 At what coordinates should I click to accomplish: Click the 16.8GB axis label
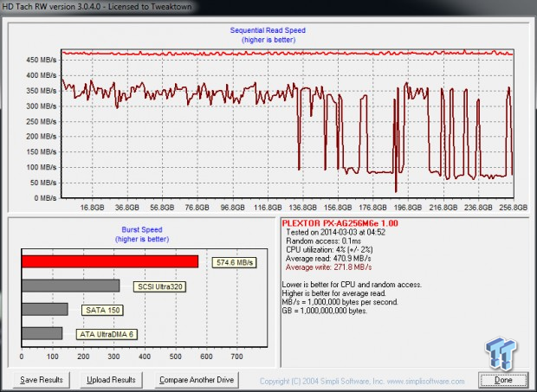point(92,208)
